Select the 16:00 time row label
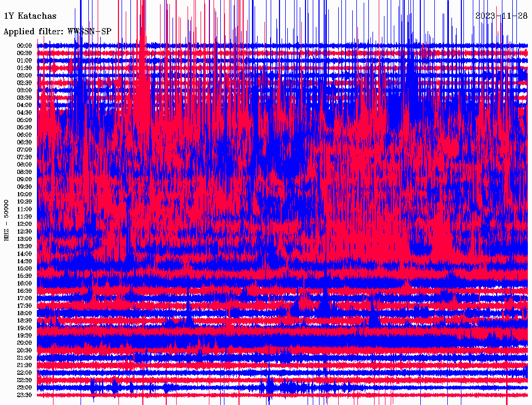Screen dimensions: 532x405 pos(24,283)
